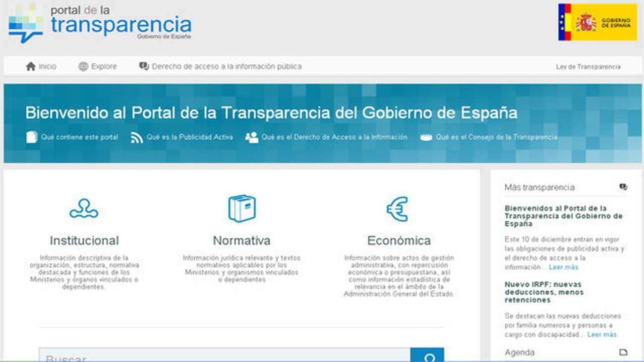This screenshot has width=644, height=362.
Task: Click the RSS icon beside Qué es la Publicidad Activa
Action: (137, 137)
